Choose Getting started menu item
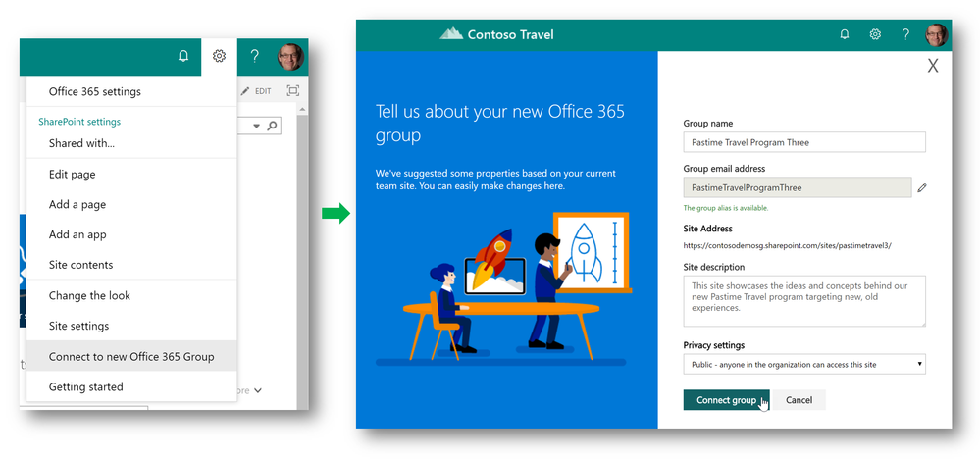980x460 pixels. 131,386
